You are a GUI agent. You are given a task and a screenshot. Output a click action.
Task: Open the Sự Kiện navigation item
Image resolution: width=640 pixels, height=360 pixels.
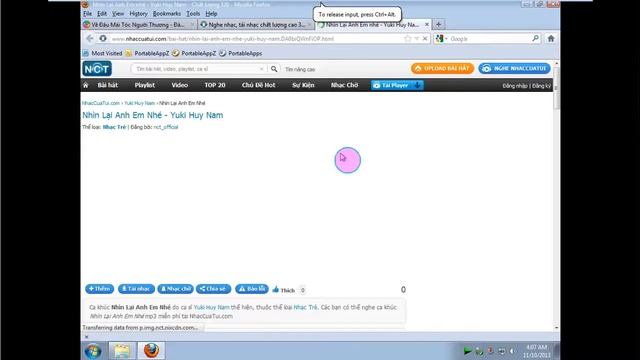click(303, 85)
